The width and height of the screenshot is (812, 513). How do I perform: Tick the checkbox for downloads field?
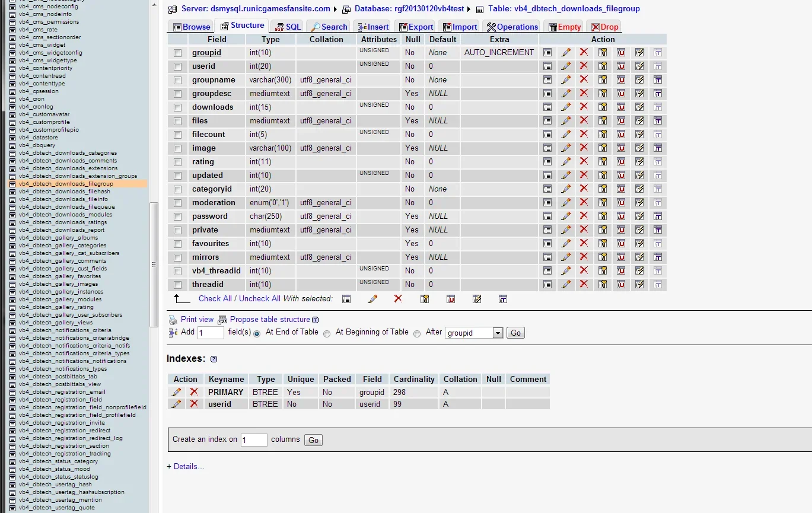pyautogui.click(x=177, y=107)
